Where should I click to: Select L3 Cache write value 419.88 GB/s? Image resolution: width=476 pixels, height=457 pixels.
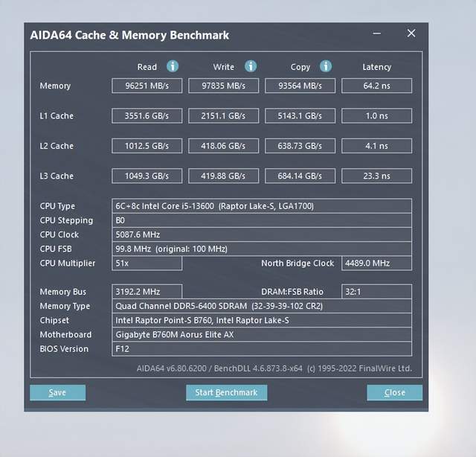223,176
